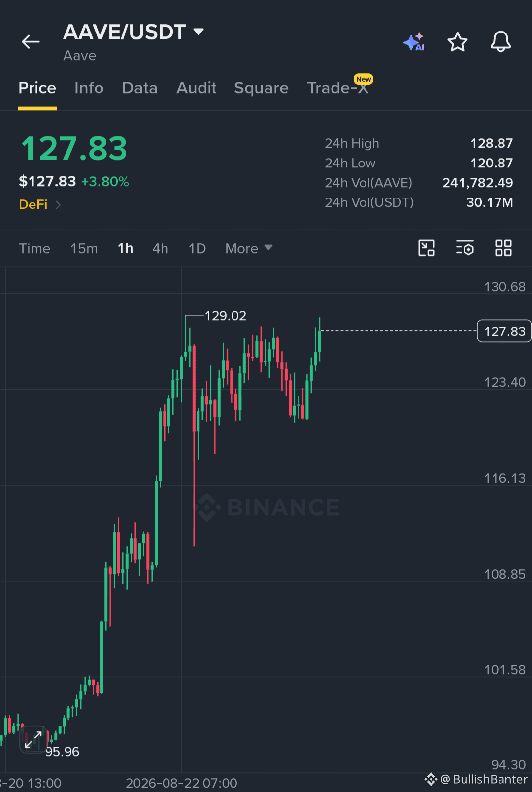Screen dimensions: 532x792
Task: Tap the 130.68 price axis label
Action: (505, 287)
